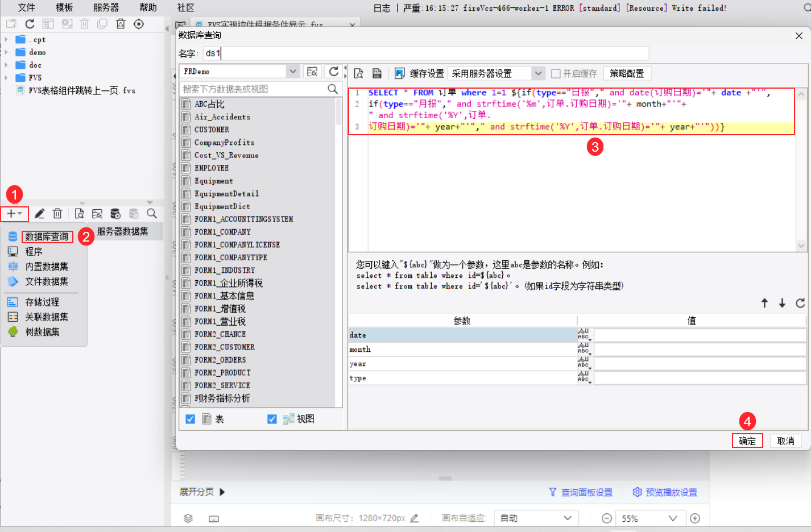
Task: Click the database connection play icon
Action: [x=115, y=214]
